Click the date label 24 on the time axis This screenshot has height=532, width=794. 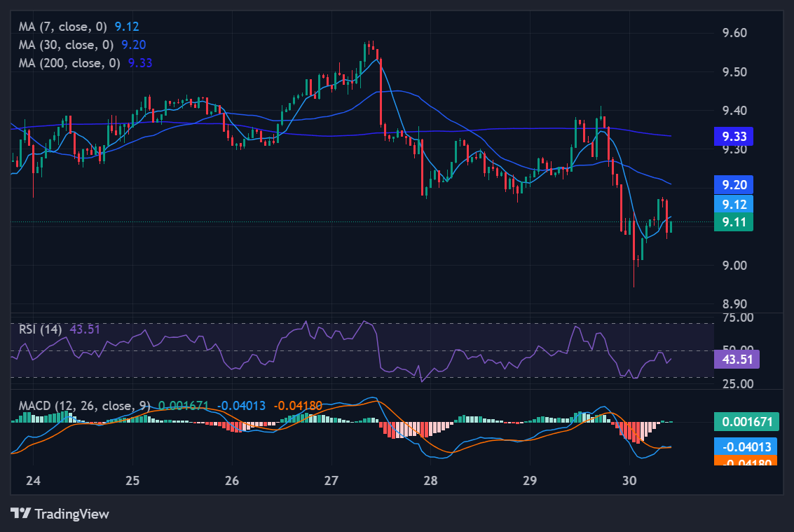point(33,482)
